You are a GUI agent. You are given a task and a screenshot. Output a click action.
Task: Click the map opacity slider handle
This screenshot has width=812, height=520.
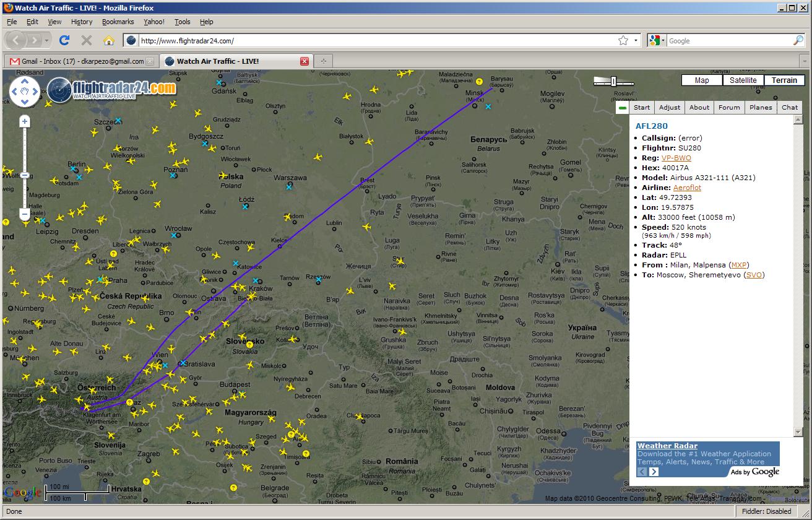pyautogui.click(x=613, y=80)
